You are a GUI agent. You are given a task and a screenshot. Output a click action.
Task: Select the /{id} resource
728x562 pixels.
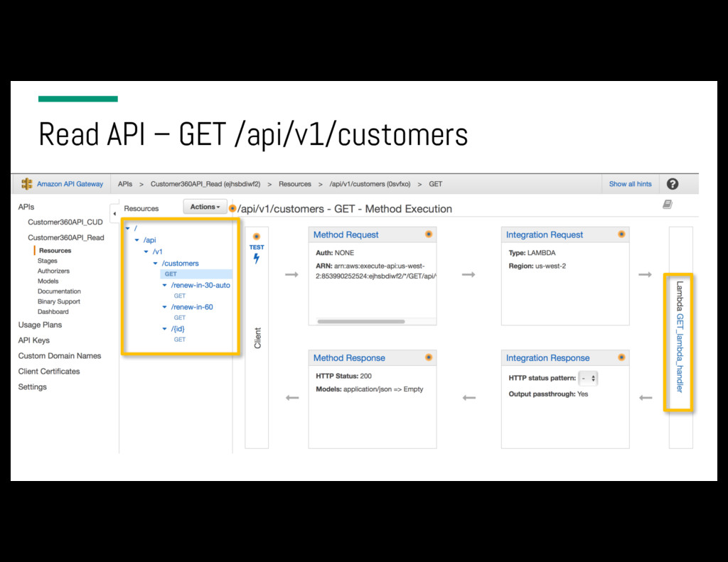(x=178, y=328)
